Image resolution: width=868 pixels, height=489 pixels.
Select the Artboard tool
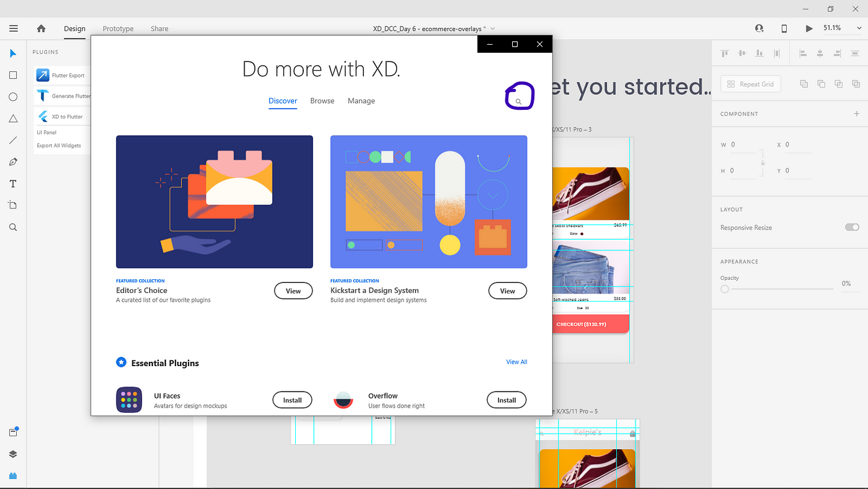13,205
